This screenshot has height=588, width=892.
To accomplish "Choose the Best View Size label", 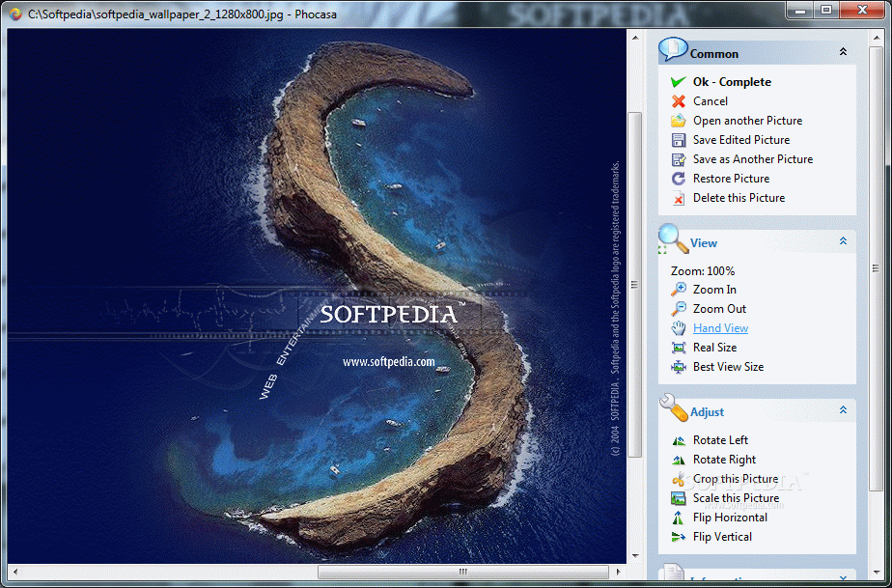I will tap(728, 367).
